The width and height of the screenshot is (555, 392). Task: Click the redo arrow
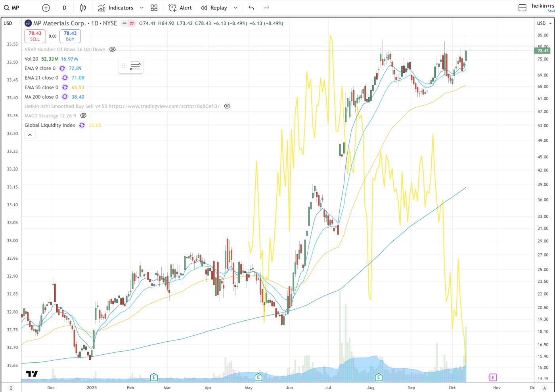coord(266,8)
